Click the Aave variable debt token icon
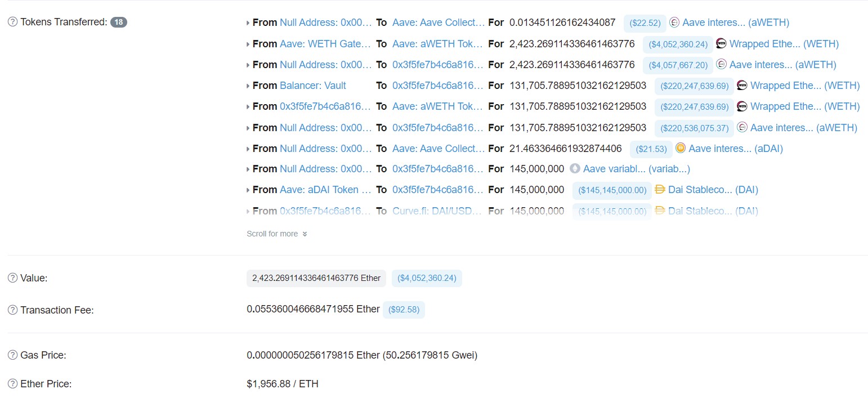 pos(575,169)
